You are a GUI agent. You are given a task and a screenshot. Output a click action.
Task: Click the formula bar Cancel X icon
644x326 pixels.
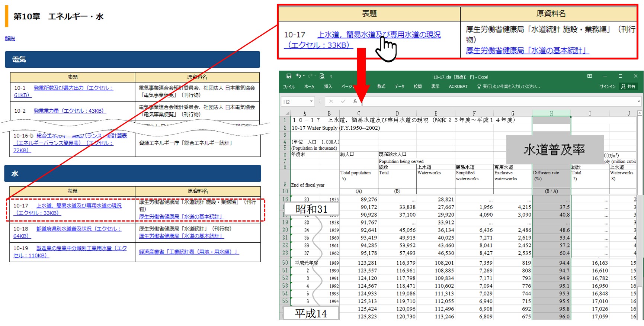[x=331, y=101]
